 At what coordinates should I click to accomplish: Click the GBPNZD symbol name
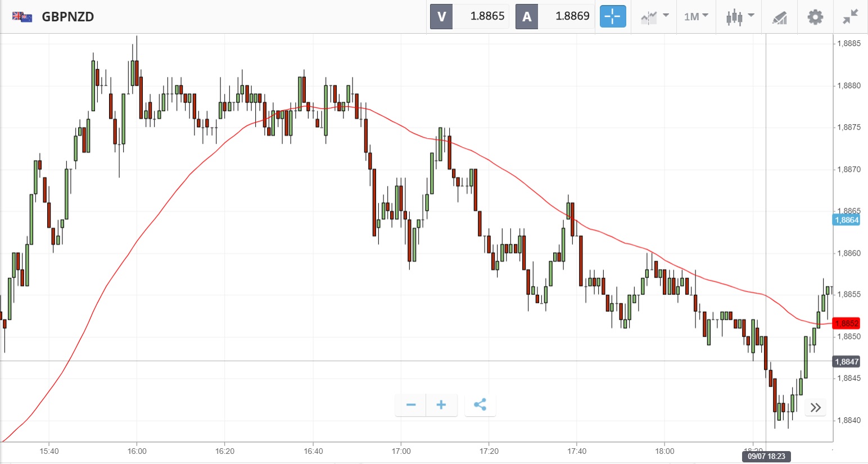pyautogui.click(x=68, y=17)
